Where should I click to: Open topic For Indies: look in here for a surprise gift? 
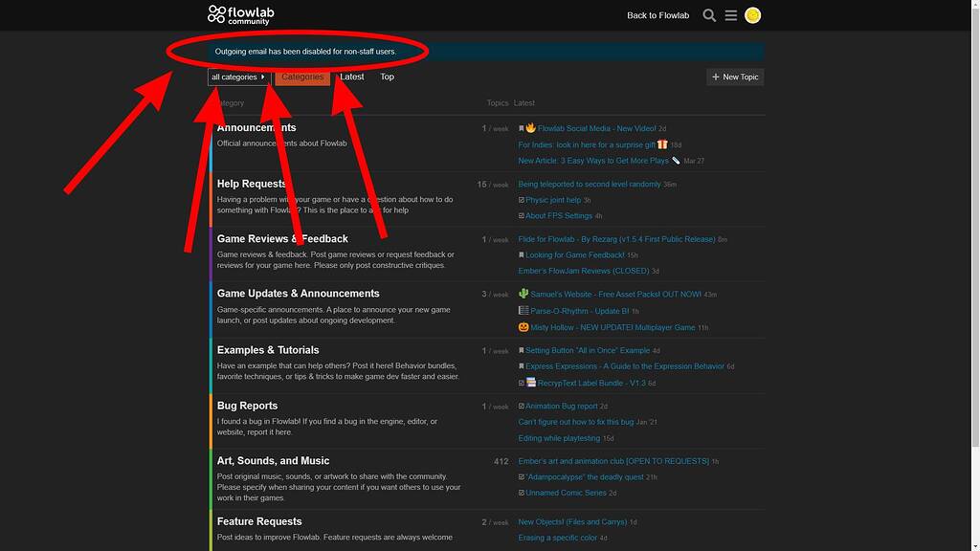point(587,144)
